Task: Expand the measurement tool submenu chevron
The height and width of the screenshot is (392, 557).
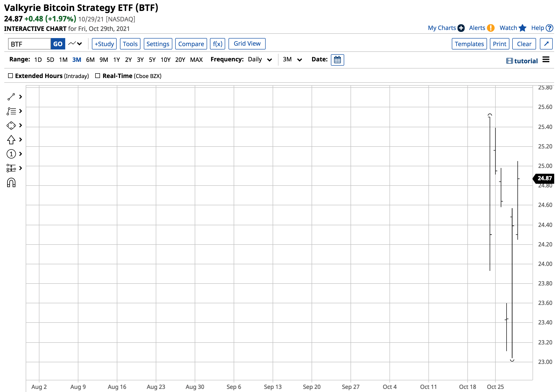Action: point(21,168)
